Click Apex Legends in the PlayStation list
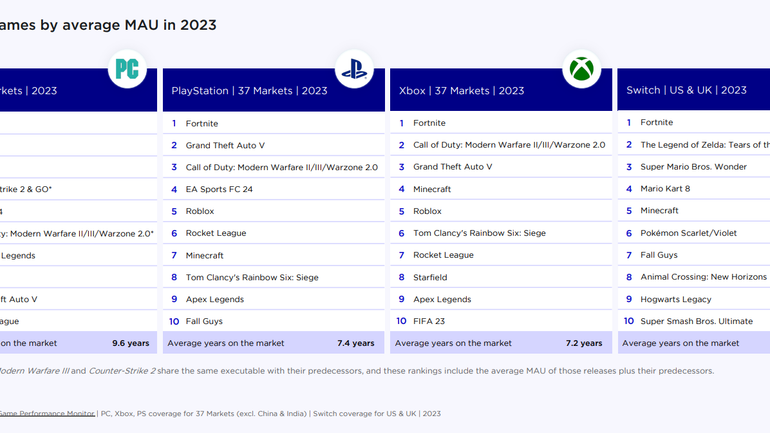 (x=274, y=299)
